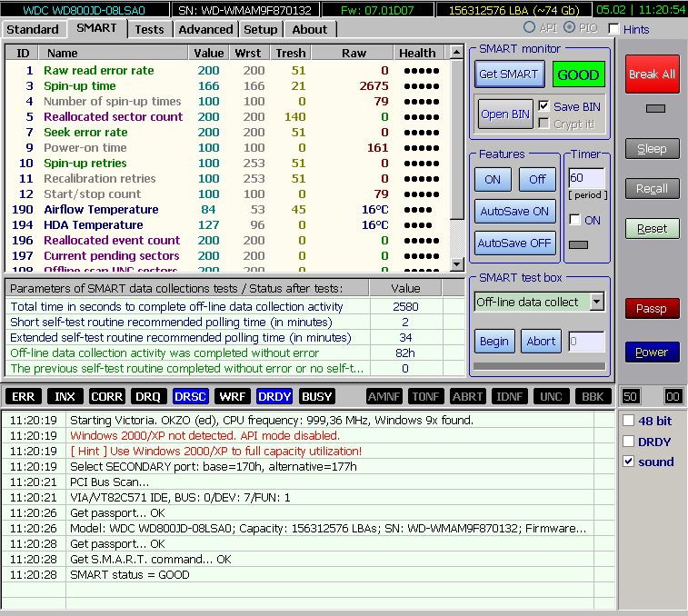Put the drive to Sleep
This screenshot has height=616, width=688.
pyautogui.click(x=652, y=149)
